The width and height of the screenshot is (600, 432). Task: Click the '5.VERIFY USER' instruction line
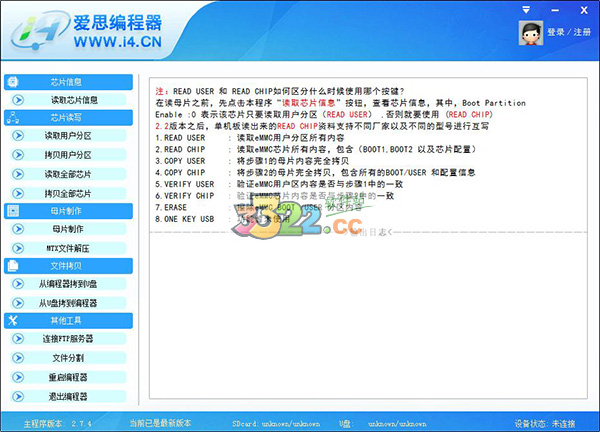(279, 184)
